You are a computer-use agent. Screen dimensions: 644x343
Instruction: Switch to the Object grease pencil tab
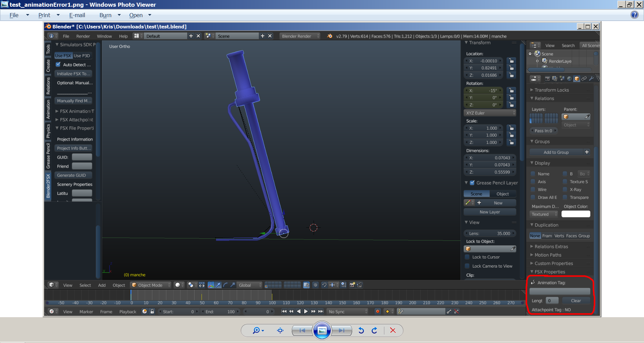click(502, 194)
